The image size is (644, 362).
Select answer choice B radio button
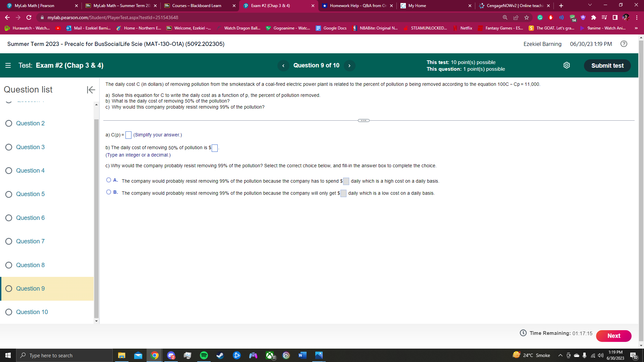(x=109, y=192)
